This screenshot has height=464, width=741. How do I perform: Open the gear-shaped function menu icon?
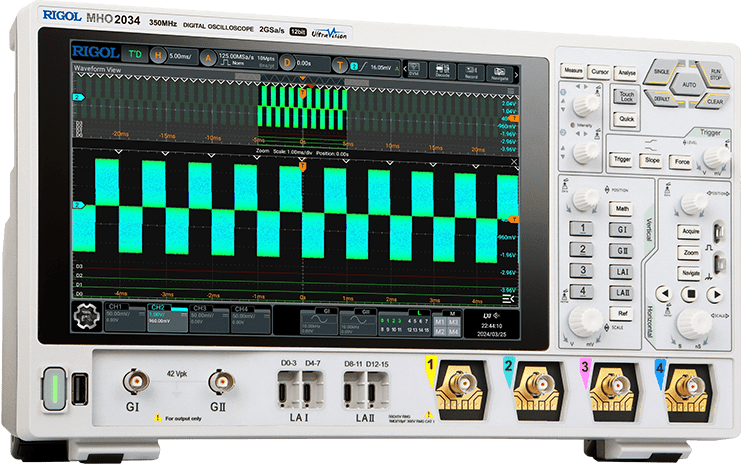87,316
